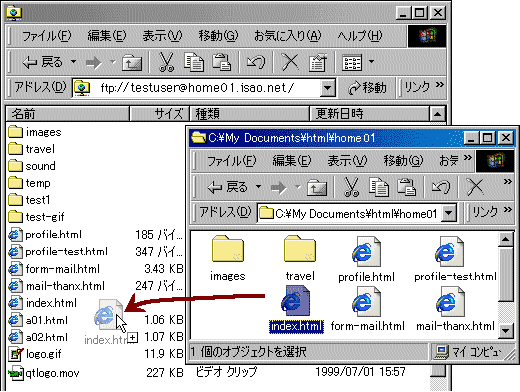This screenshot has height=392, width=520.
Task: Expand リンク links chevron in FTP window
Action: [440, 85]
